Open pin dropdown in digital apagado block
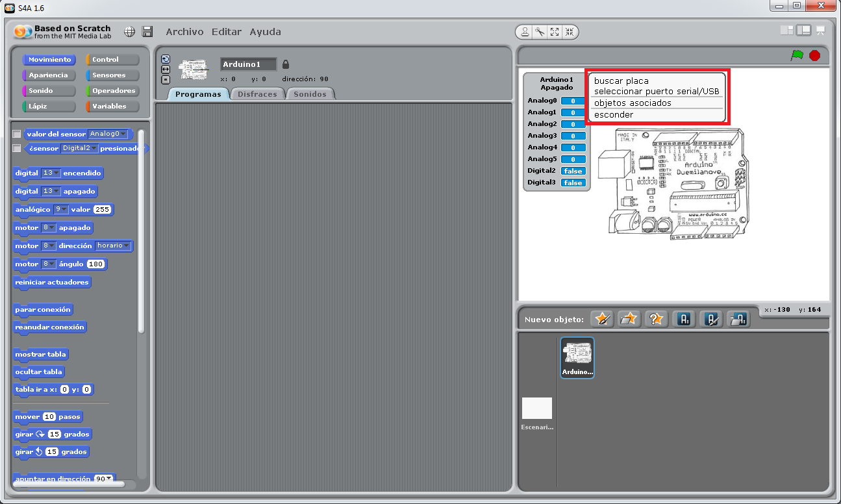 click(x=51, y=192)
